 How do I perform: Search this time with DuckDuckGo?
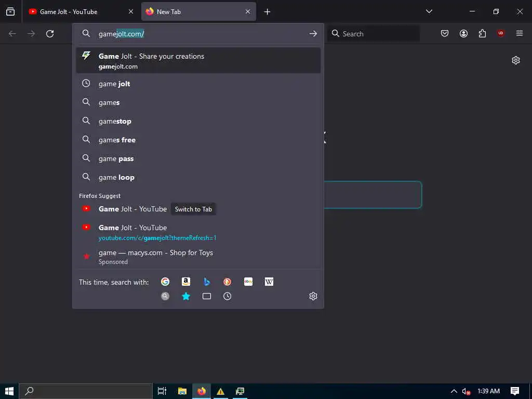coord(228,282)
